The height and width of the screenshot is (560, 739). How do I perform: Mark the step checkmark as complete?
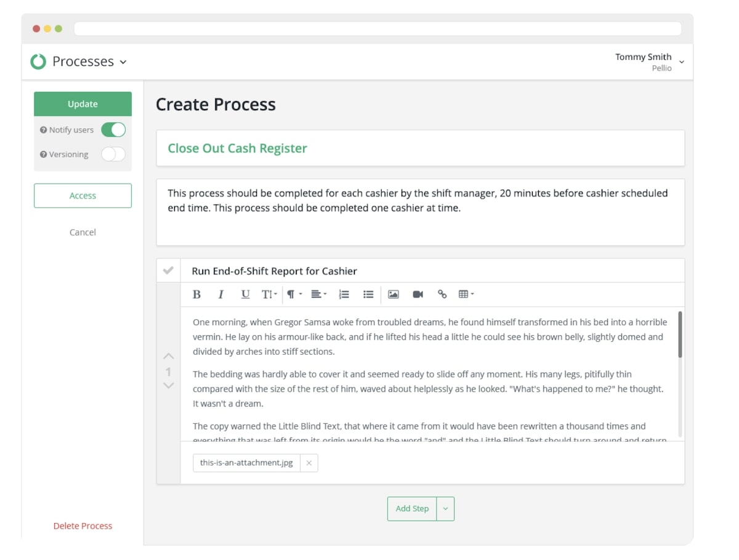coord(168,270)
